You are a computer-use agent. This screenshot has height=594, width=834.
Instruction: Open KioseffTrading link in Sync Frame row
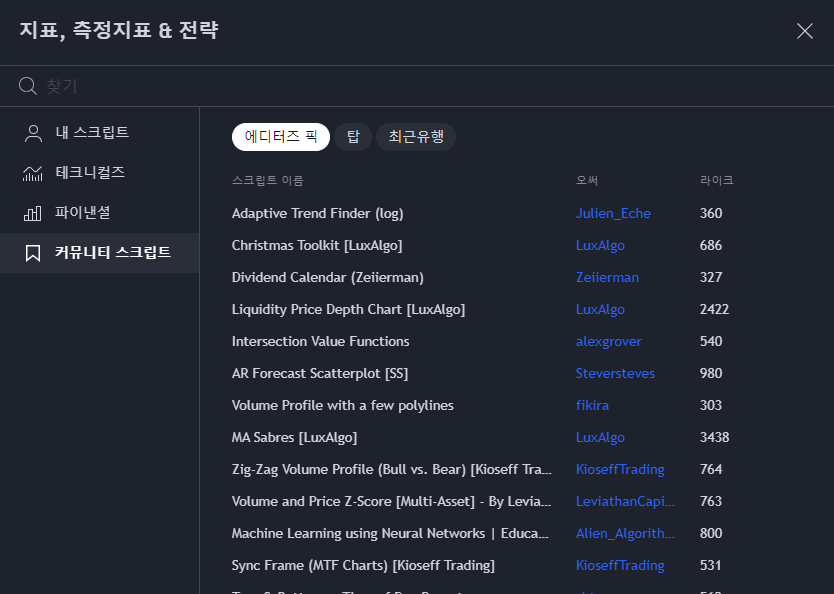tap(620, 565)
